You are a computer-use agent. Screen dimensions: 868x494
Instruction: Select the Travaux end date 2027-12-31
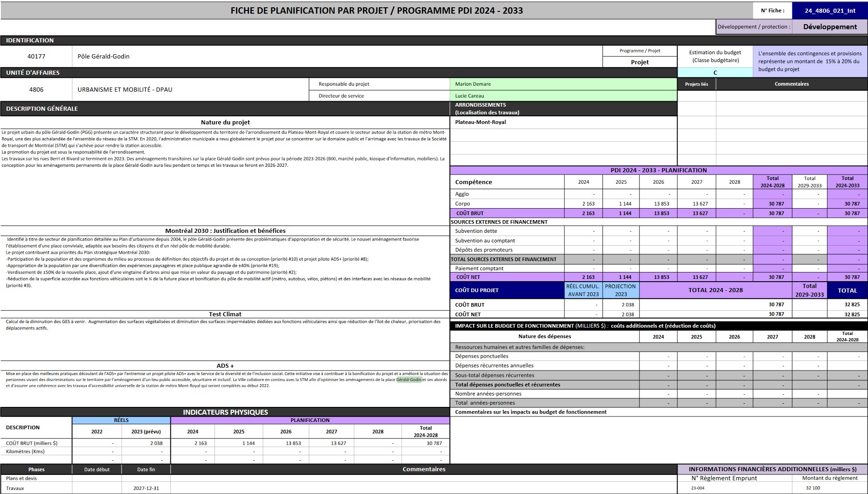[146, 488]
